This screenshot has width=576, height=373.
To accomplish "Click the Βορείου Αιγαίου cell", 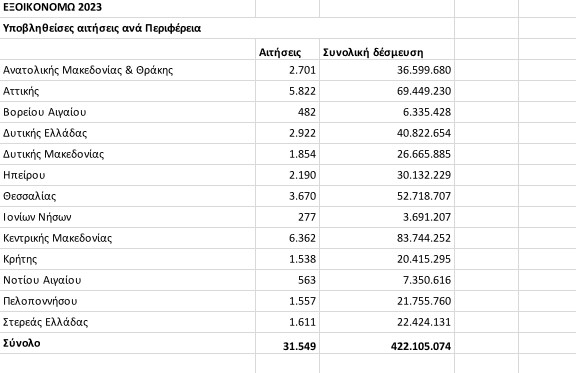I will click(x=127, y=112).
